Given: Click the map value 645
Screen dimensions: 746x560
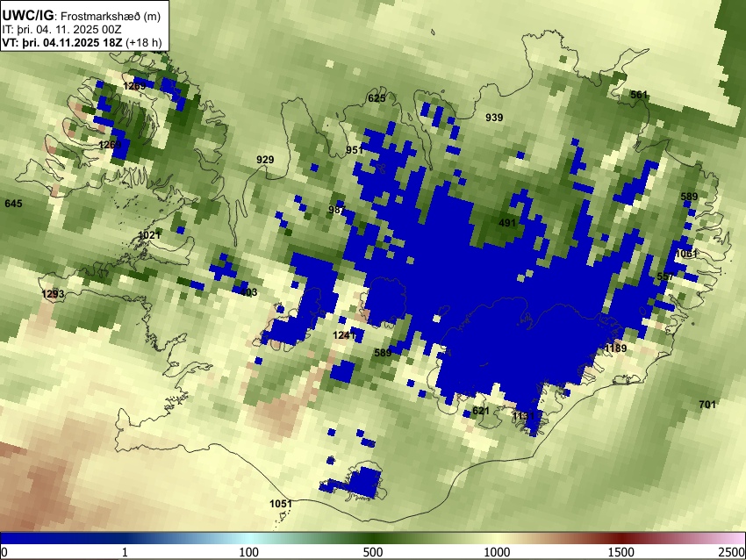Looking at the screenshot, I should pyautogui.click(x=13, y=204).
